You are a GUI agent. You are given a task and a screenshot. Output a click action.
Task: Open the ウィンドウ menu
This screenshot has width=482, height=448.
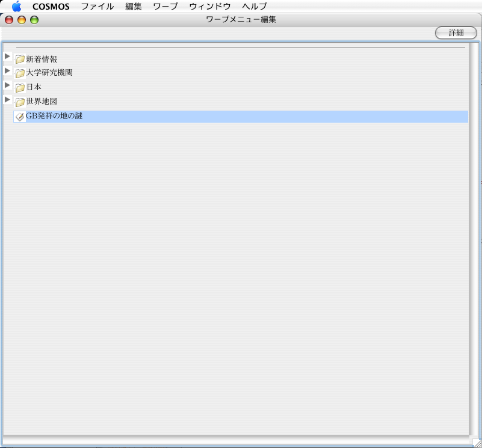tap(210, 7)
